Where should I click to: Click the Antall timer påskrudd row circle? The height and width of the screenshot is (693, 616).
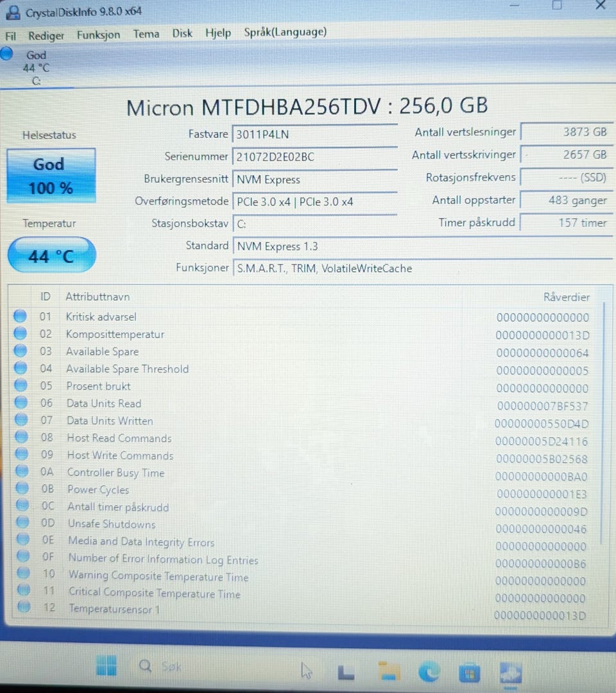coord(22,505)
